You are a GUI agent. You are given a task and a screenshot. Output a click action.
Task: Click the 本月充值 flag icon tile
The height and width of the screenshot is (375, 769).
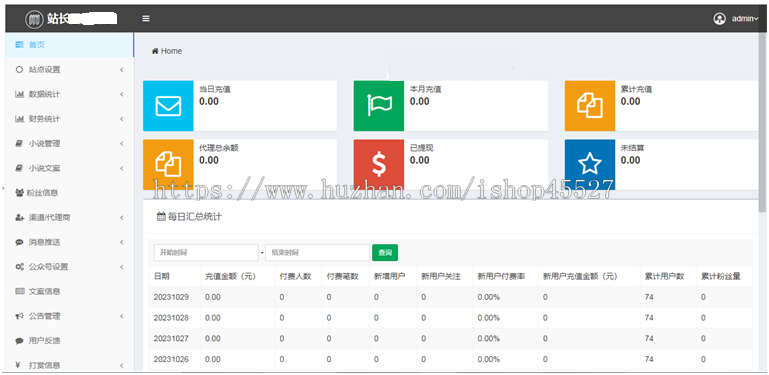(379, 106)
